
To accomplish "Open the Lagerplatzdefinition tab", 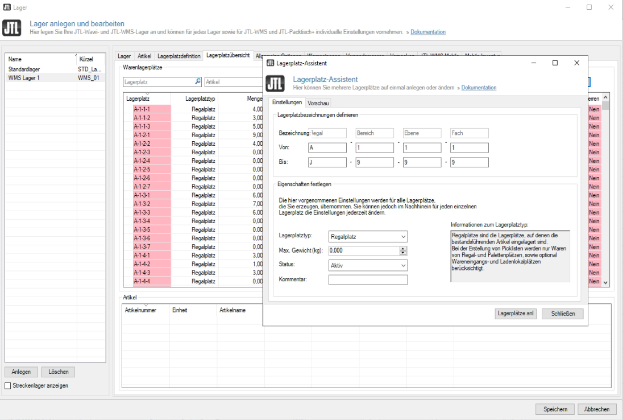I will [x=179, y=56].
